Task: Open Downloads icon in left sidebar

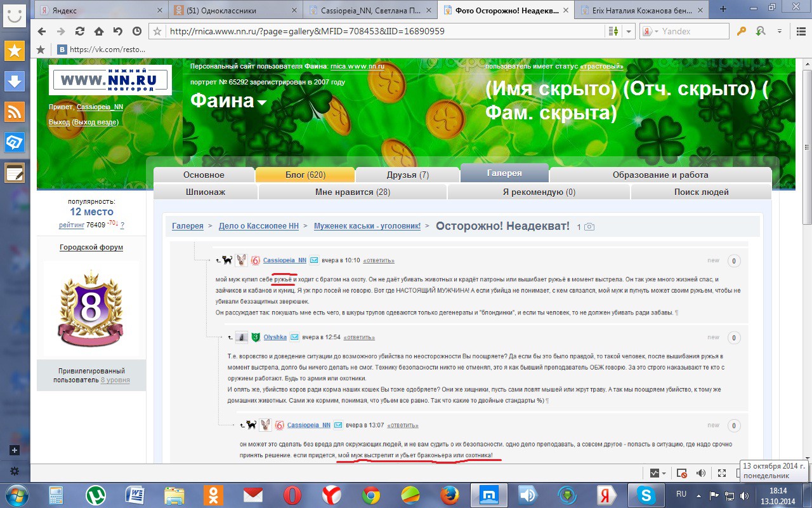Action: [15, 81]
